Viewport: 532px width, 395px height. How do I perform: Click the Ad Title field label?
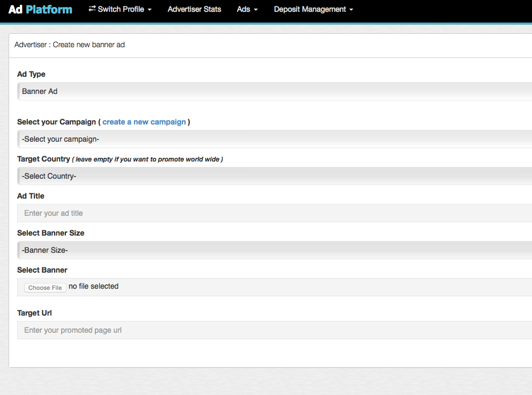pos(31,196)
